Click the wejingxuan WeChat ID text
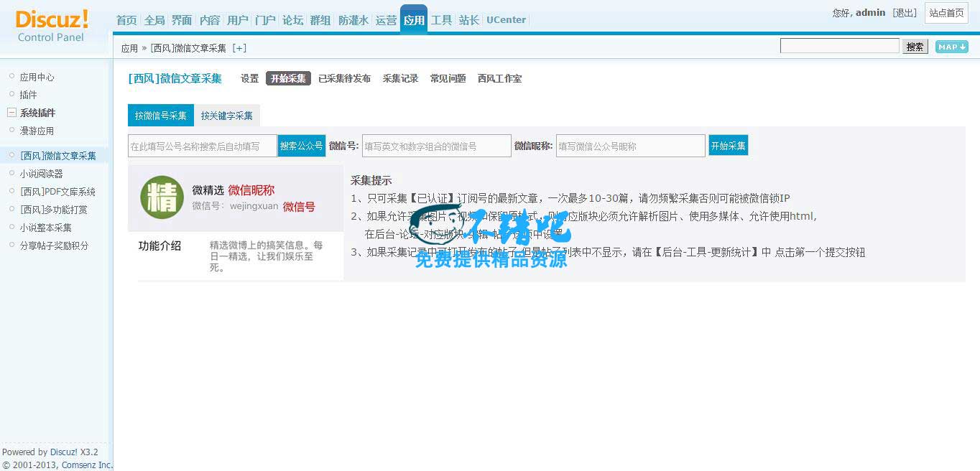The image size is (980, 471). pos(254,206)
